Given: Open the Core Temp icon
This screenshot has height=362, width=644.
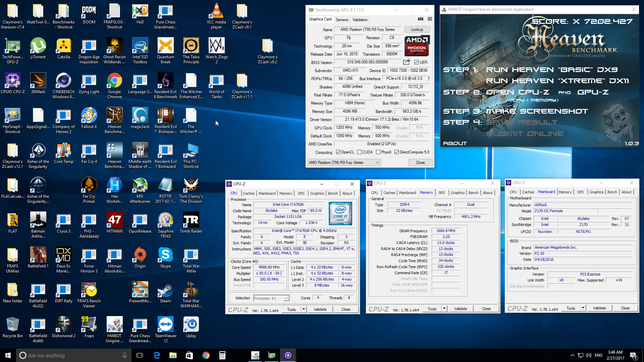Looking at the screenshot, I should (63, 154).
